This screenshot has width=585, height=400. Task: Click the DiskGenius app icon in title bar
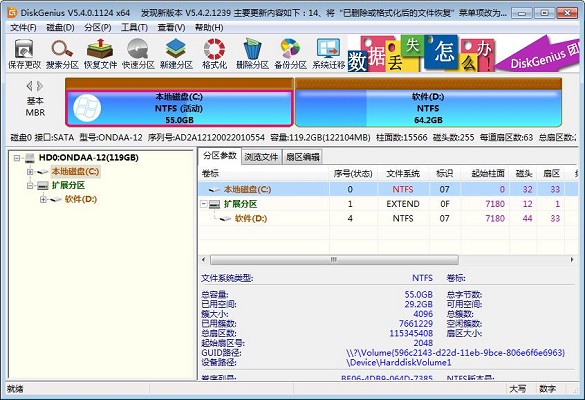point(12,13)
